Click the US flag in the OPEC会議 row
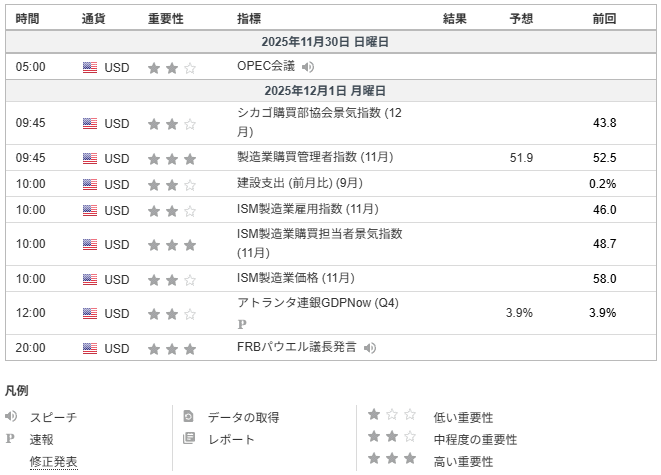The width and height of the screenshot is (661, 475). [90, 68]
